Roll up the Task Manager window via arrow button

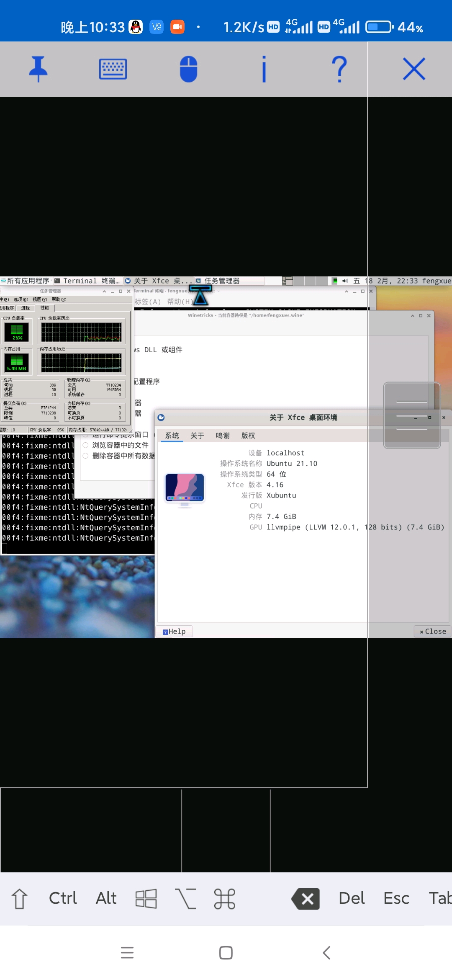pos(104,291)
